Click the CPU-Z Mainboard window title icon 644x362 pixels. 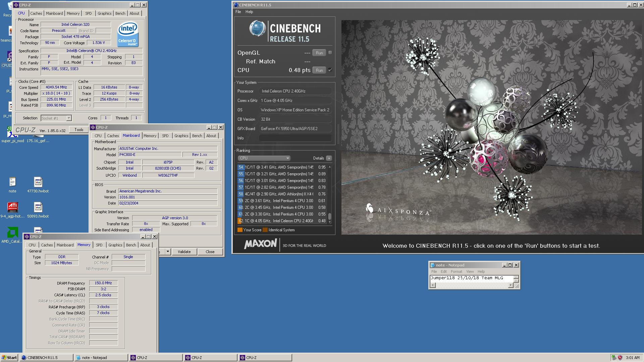tap(93, 127)
